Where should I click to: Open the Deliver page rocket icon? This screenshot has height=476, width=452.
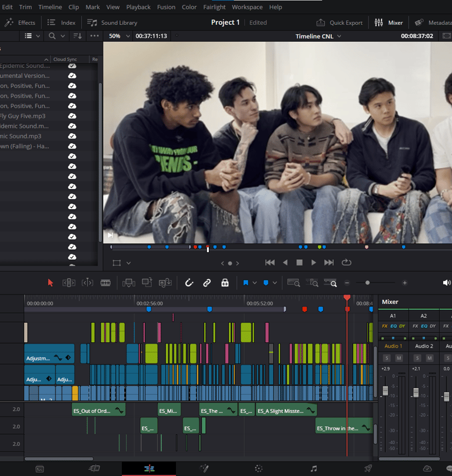click(x=368, y=468)
